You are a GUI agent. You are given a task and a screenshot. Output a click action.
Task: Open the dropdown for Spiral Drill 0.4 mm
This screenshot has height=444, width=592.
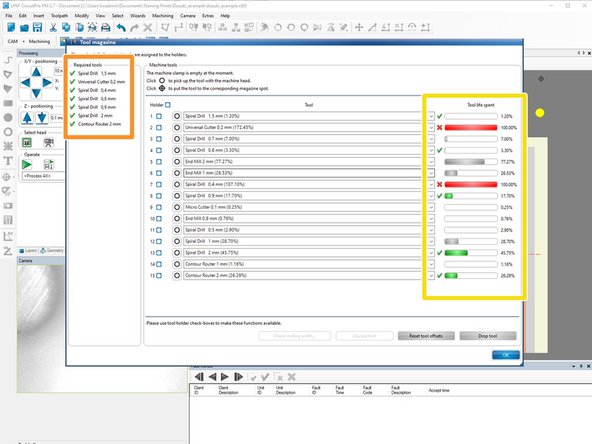point(431,184)
